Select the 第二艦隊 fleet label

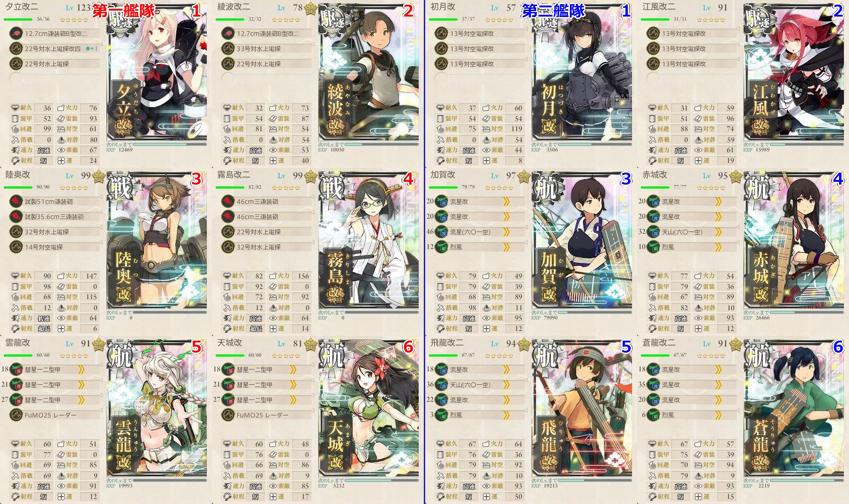553,11
